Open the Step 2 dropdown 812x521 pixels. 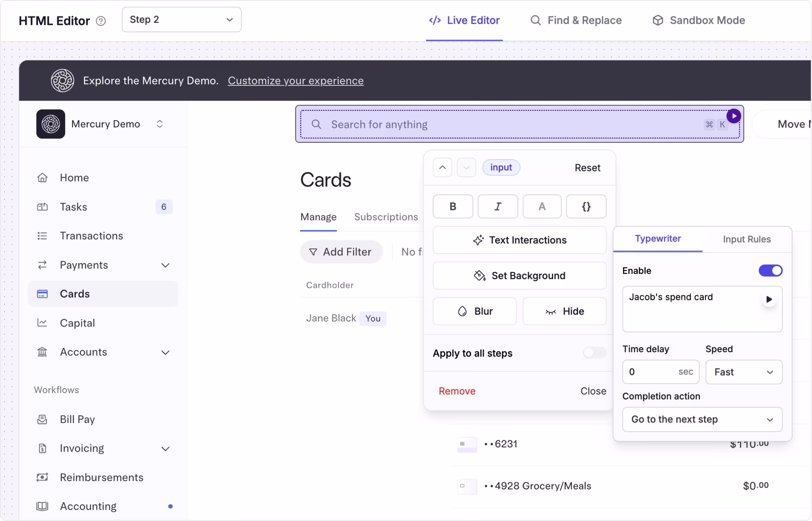point(181,20)
